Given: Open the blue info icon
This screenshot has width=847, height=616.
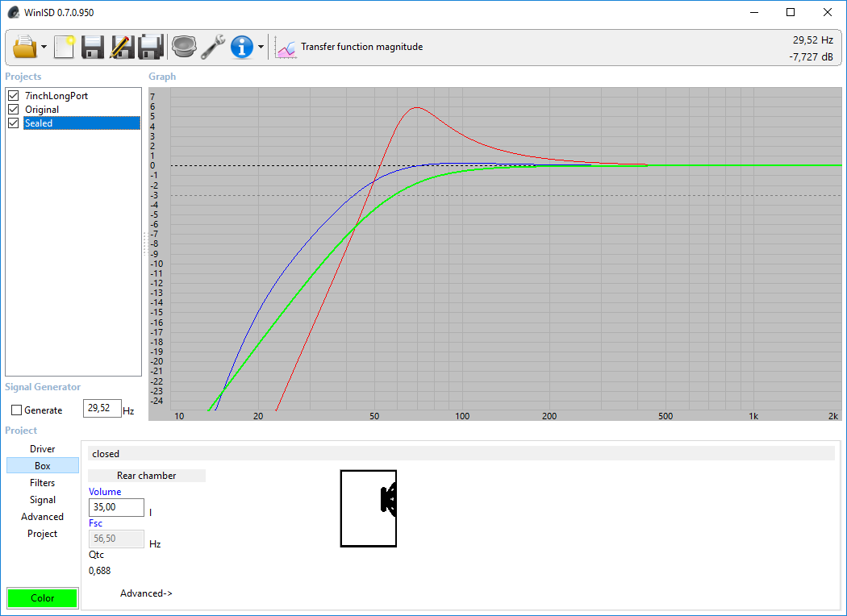Looking at the screenshot, I should pyautogui.click(x=241, y=47).
